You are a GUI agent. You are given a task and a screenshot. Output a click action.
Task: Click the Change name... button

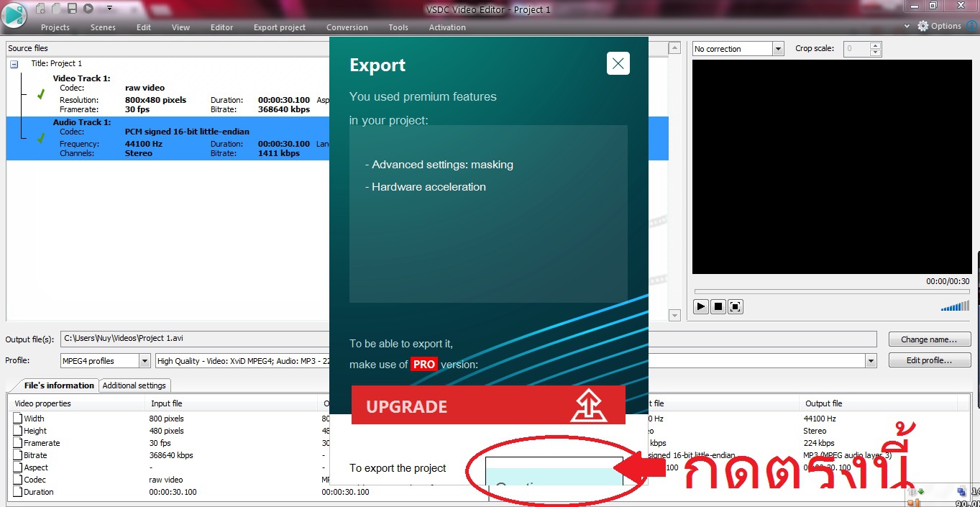pyautogui.click(x=929, y=339)
